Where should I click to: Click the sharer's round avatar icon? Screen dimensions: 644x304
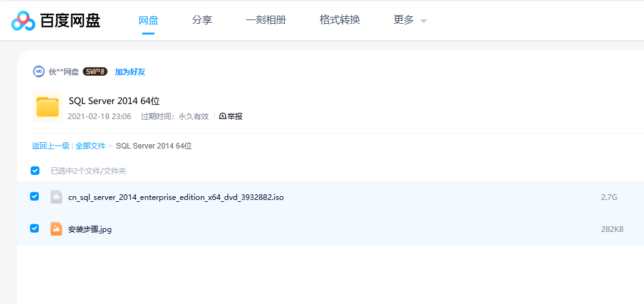pos(39,71)
